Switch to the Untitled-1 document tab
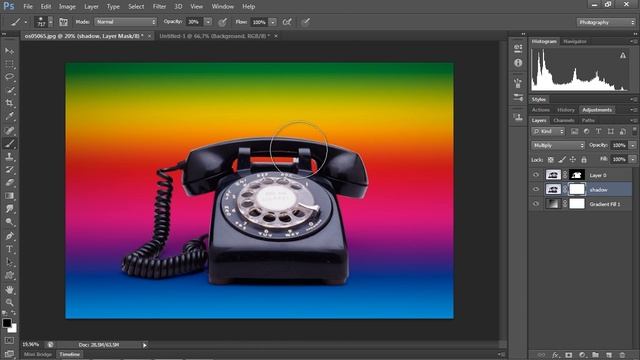640x360 pixels. tap(214, 36)
